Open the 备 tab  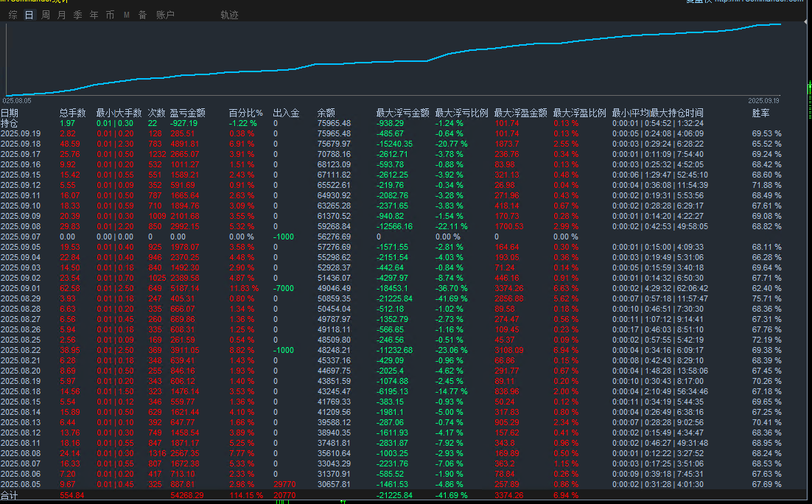[142, 15]
